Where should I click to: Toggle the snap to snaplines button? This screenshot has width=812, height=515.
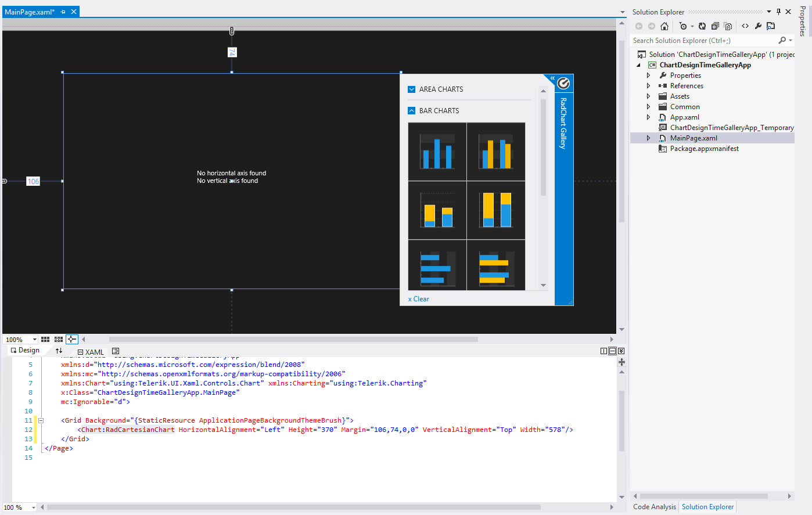72,339
